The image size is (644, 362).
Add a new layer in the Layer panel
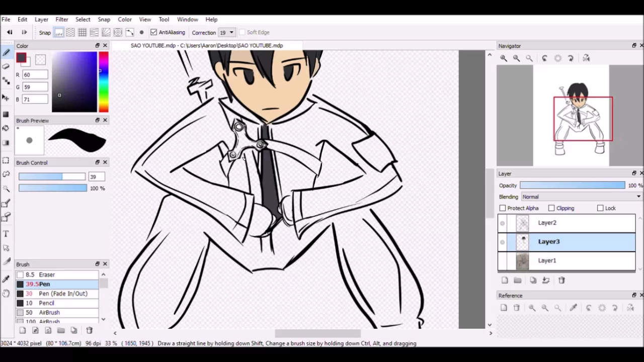coord(505,280)
